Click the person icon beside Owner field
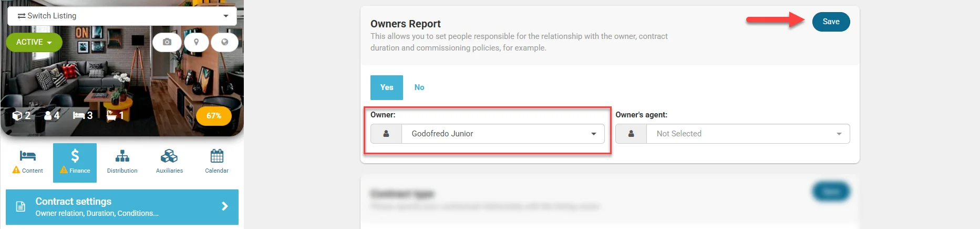This screenshot has width=980, height=229. click(386, 134)
